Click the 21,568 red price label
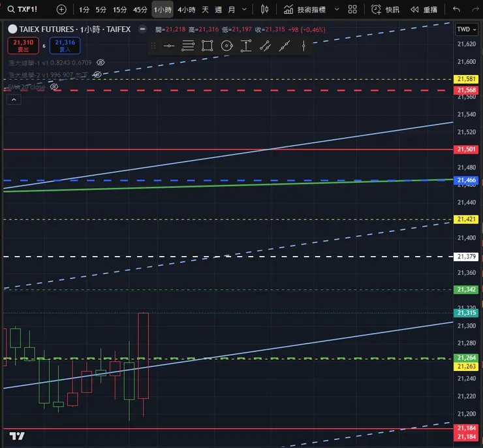This screenshot has height=448, width=483. 466,90
